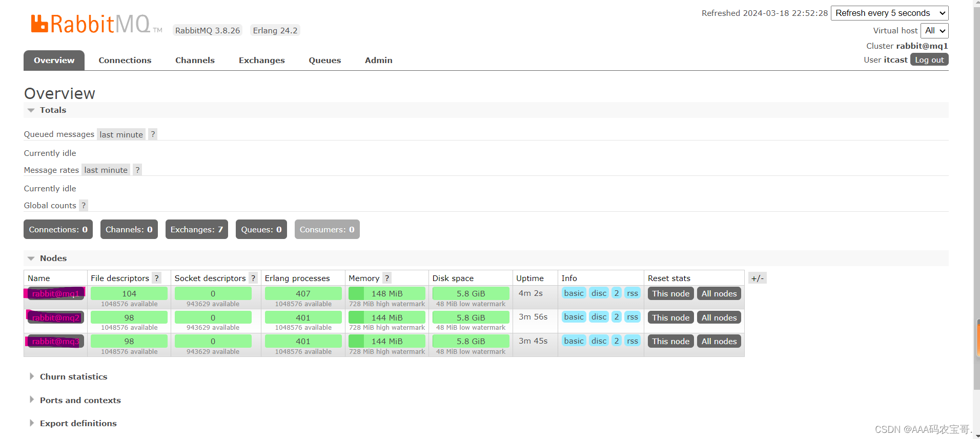Reset stats All nodes in rabbit@mq3 row
Image resolution: width=980 pixels, height=439 pixels.
[x=719, y=341]
